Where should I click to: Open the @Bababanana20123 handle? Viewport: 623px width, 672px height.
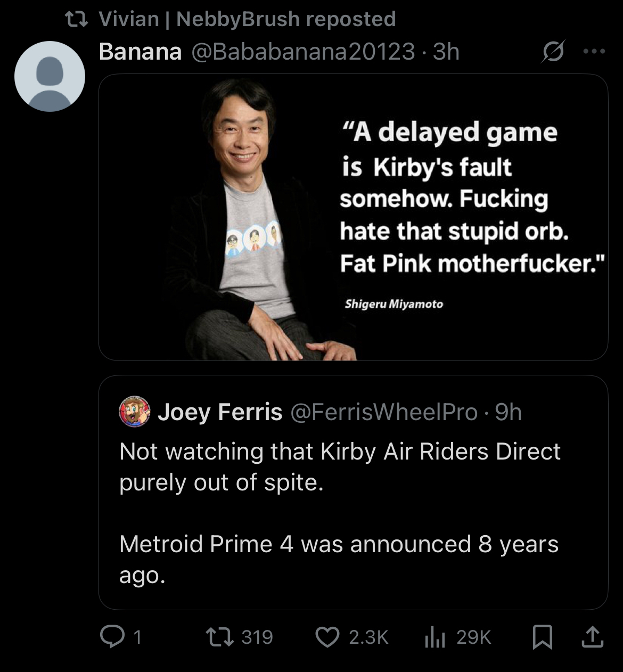pyautogui.click(x=302, y=52)
